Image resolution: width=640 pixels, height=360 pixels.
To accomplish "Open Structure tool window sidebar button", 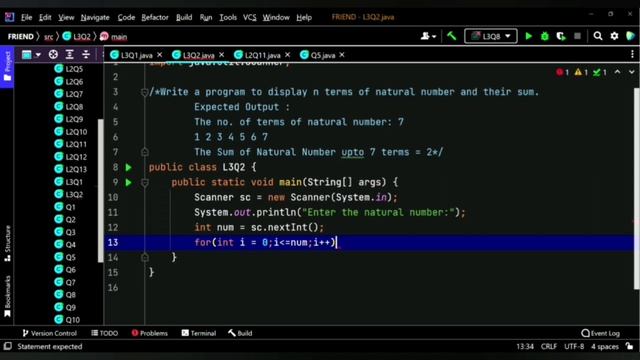I will [x=7, y=243].
